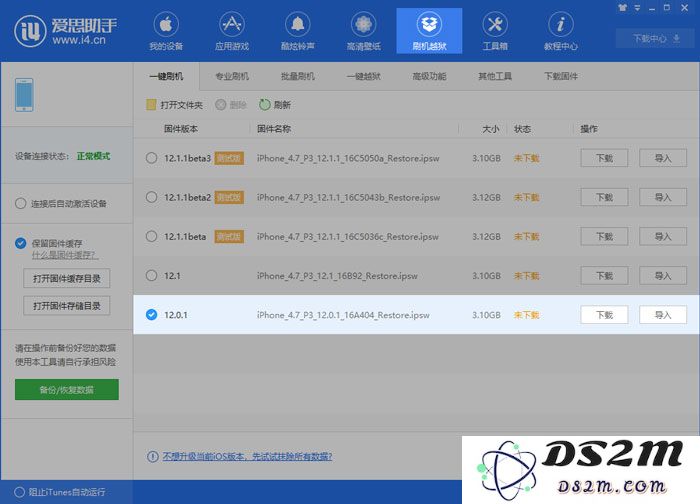Click the phone device icon in sidebar

(x=24, y=95)
